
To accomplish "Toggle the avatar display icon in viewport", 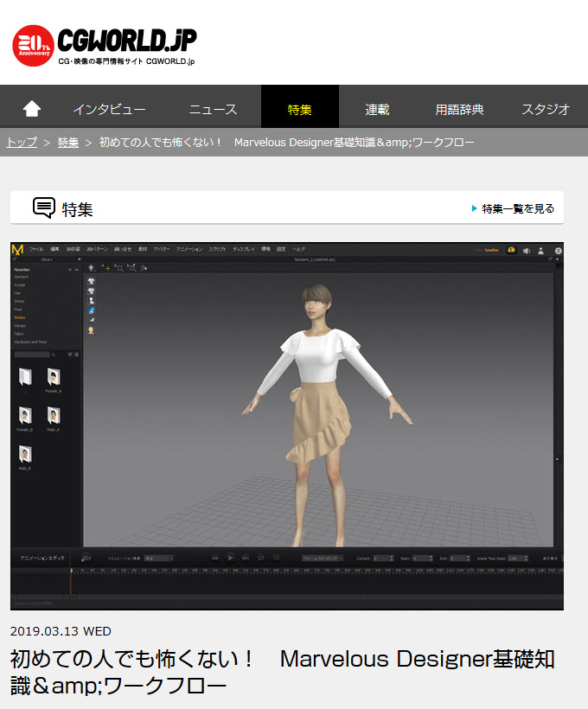I will (x=91, y=301).
